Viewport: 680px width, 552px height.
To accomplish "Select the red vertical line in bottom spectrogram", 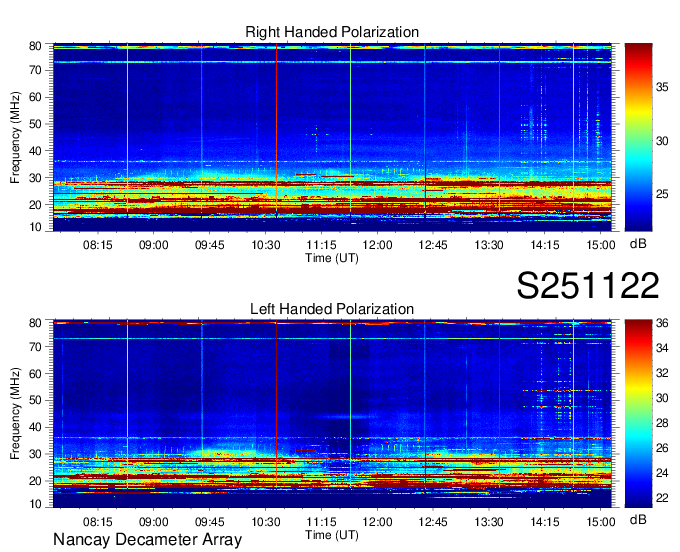I will [276, 410].
